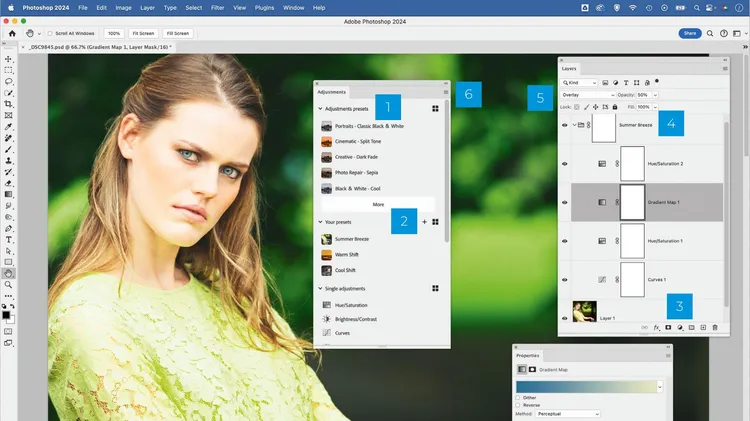The height and width of the screenshot is (421, 750).
Task: Hide the Gradient Map 1 layer
Action: [x=565, y=202]
